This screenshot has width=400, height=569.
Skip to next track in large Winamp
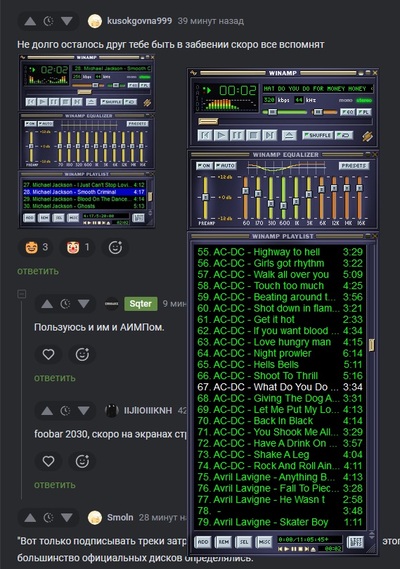point(269,136)
